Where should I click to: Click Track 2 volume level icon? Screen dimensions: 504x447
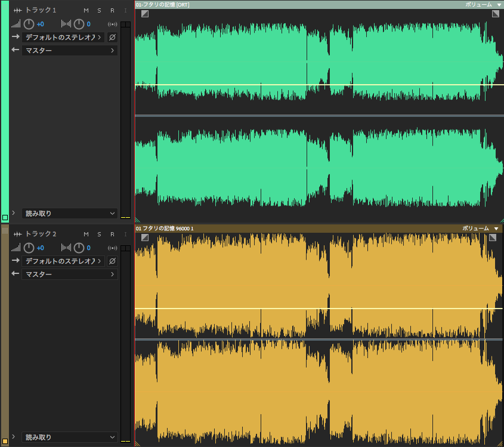[16, 248]
